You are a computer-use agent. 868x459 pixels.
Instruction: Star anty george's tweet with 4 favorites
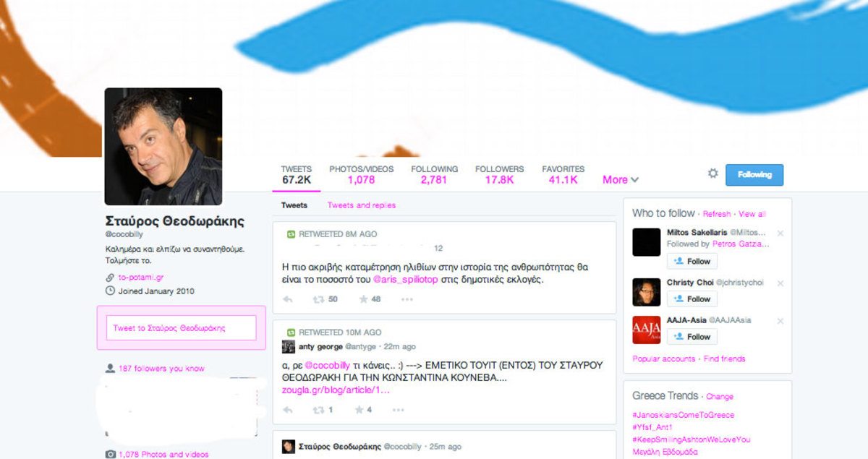pyautogui.click(x=359, y=410)
